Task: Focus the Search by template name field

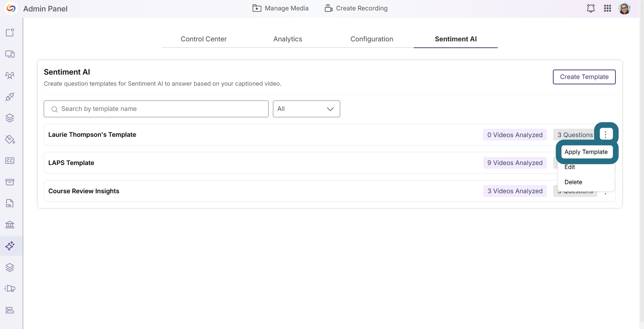Action: coord(156,109)
